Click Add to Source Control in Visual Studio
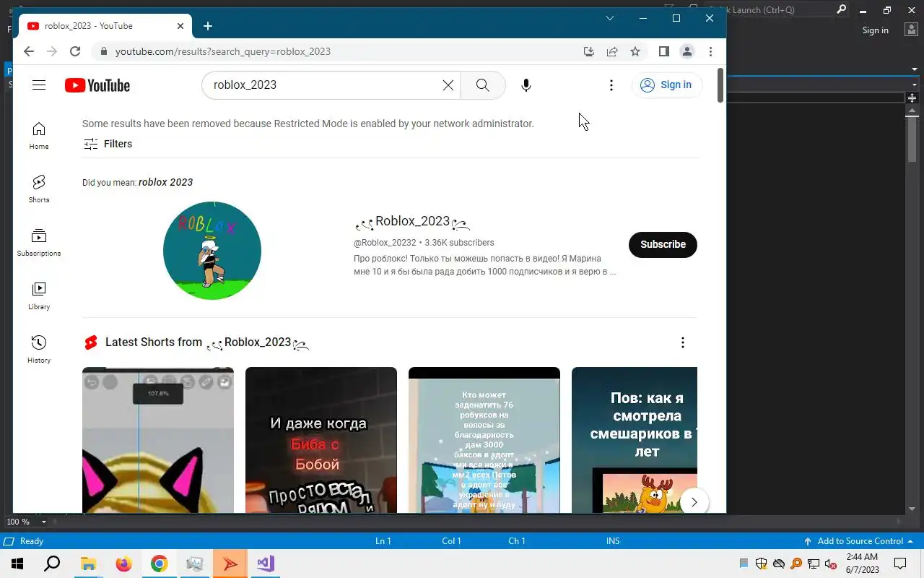The image size is (924, 578). coord(858,541)
